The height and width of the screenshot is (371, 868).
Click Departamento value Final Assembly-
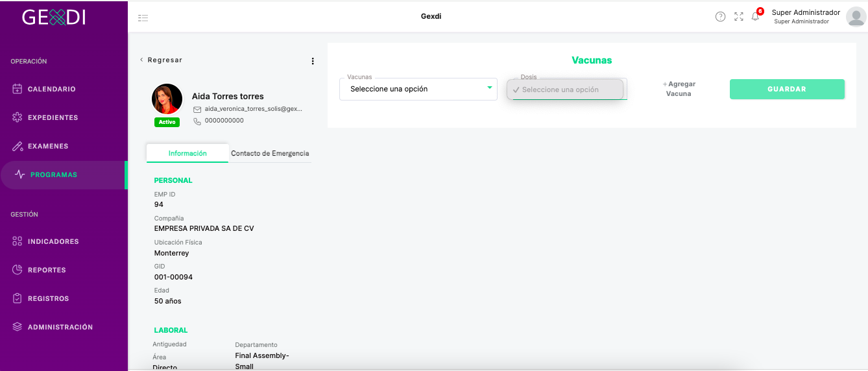262,355
